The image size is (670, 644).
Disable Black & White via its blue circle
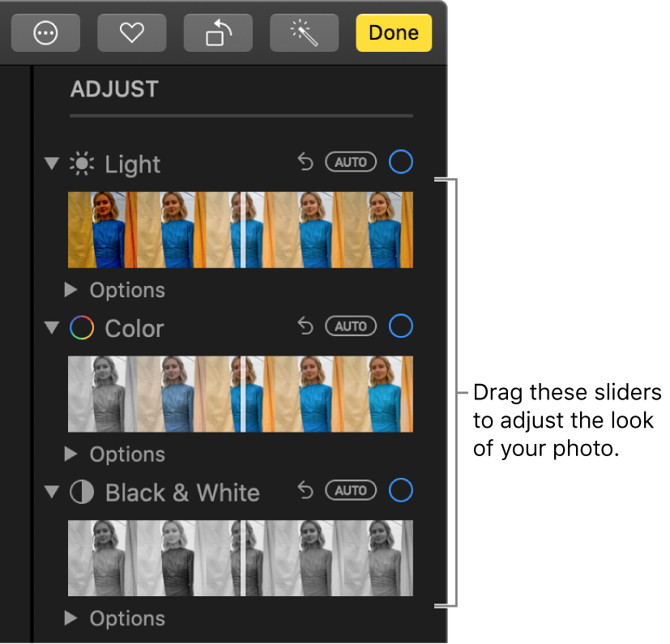[400, 490]
